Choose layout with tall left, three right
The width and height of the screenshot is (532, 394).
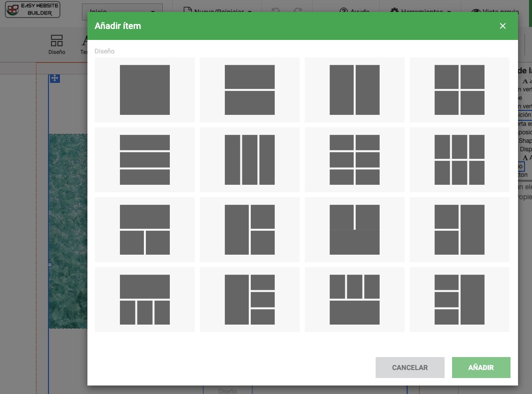[250, 300]
